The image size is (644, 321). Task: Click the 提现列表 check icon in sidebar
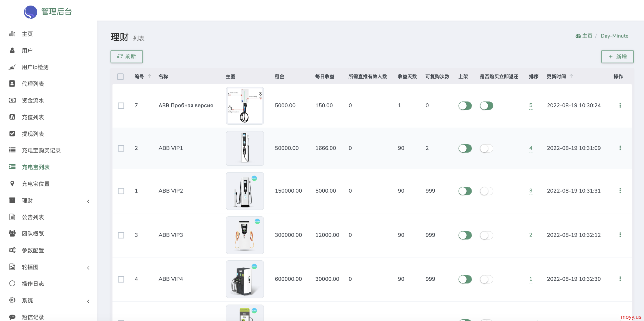(12, 134)
